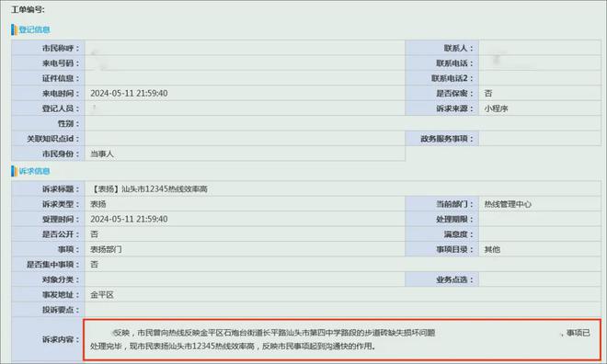Image resolution: width=607 pixels, height=364 pixels.
Task: Select the 来电时间 value 2024-05-11 21:59:40
Action: click(x=129, y=93)
